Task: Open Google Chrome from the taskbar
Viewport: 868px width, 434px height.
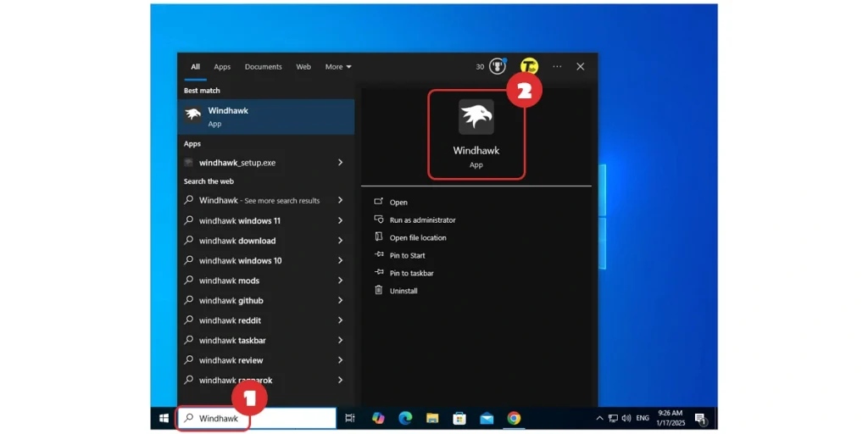Action: 514,418
